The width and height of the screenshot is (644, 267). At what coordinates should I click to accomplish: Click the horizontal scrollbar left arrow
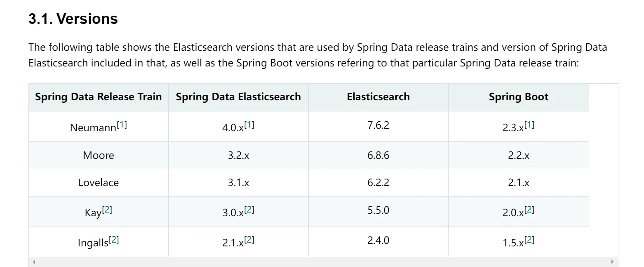34,262
